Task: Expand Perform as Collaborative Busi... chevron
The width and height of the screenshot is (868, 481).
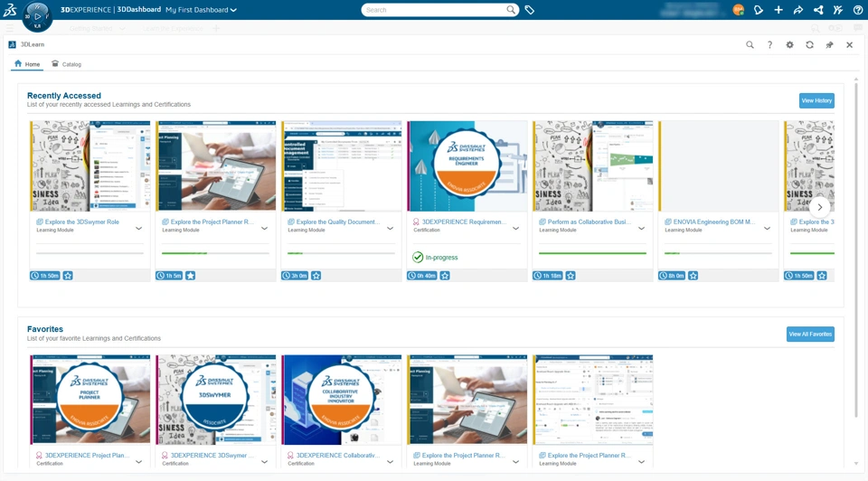Action: 642,228
